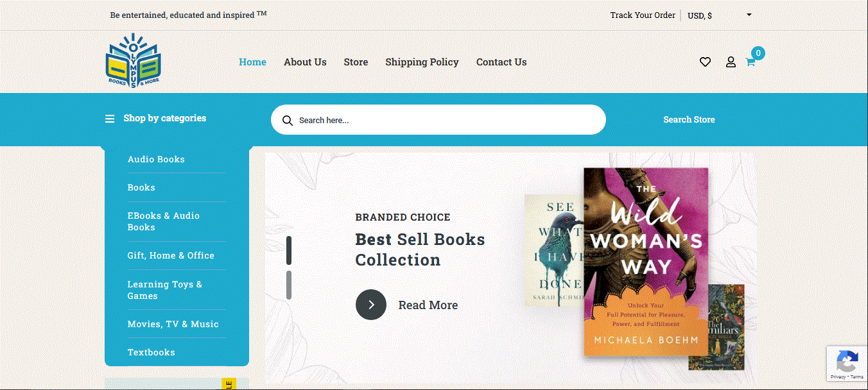
Task: Click into the Search here input field
Action: click(x=443, y=121)
